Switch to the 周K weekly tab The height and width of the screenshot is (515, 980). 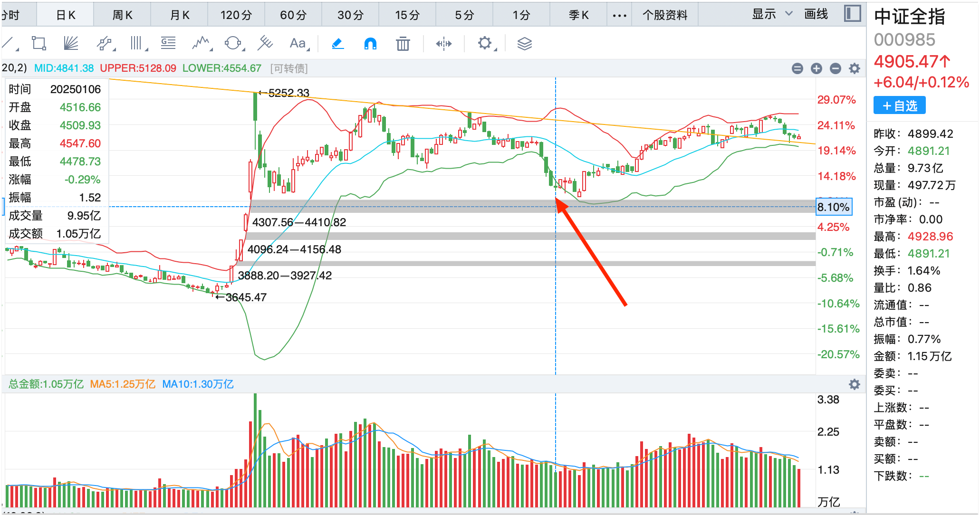[122, 15]
